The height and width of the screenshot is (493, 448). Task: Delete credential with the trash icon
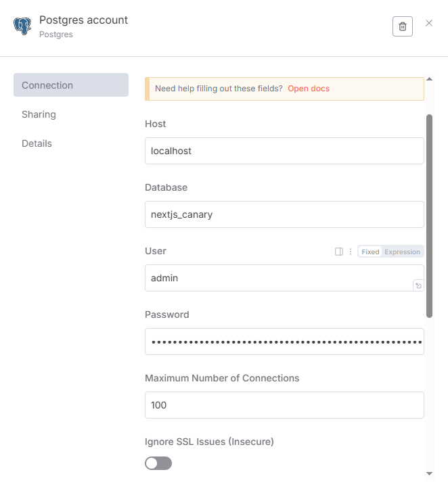click(x=403, y=26)
